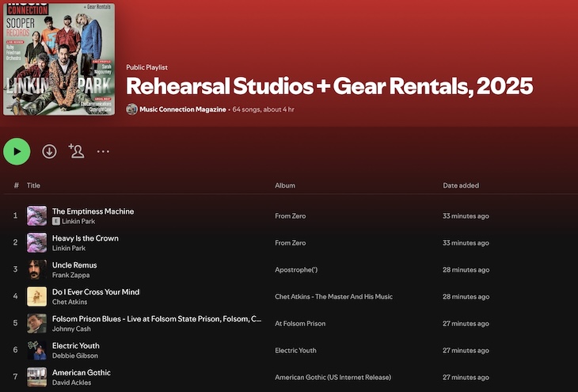The width and height of the screenshot is (578, 392).
Task: Click track number 3 in the list
Action: (16, 269)
